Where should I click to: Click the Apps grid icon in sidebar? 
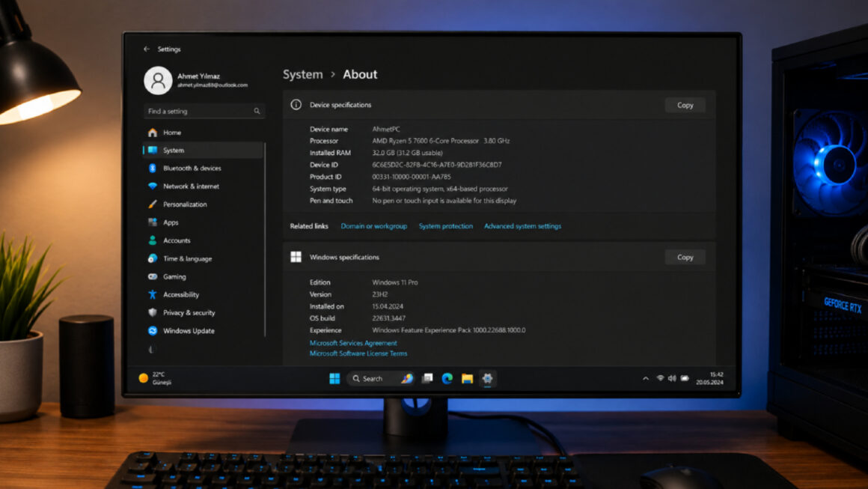153,222
